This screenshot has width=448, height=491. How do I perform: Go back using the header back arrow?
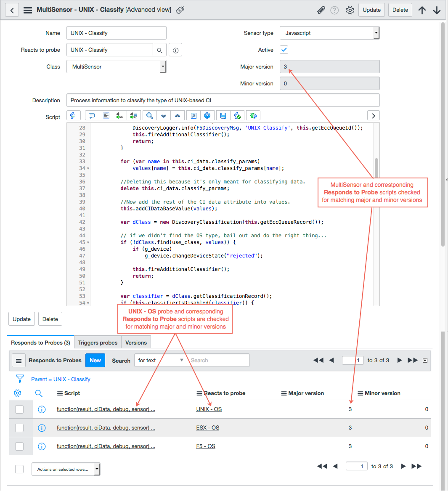pyautogui.click(x=12, y=10)
